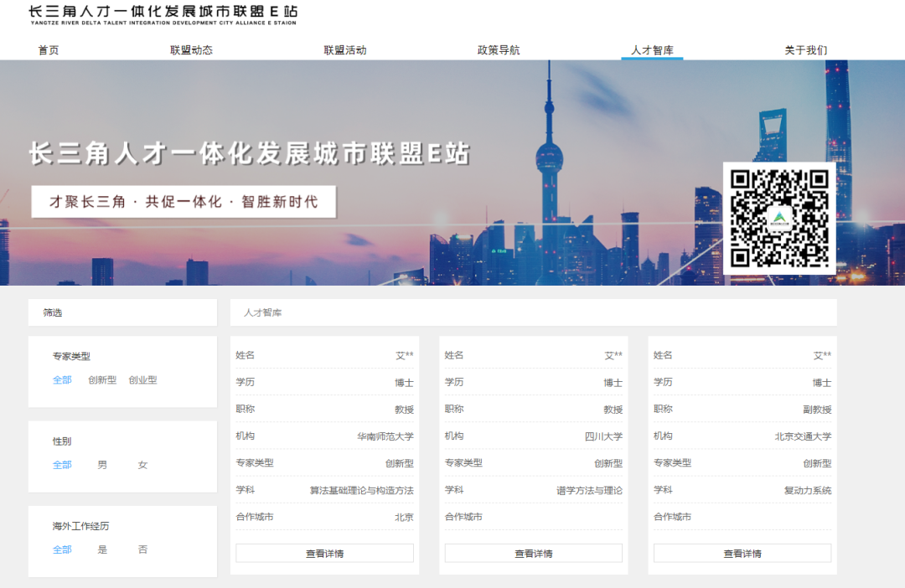
Task: Open the 联盟活动 page
Action: coord(344,50)
